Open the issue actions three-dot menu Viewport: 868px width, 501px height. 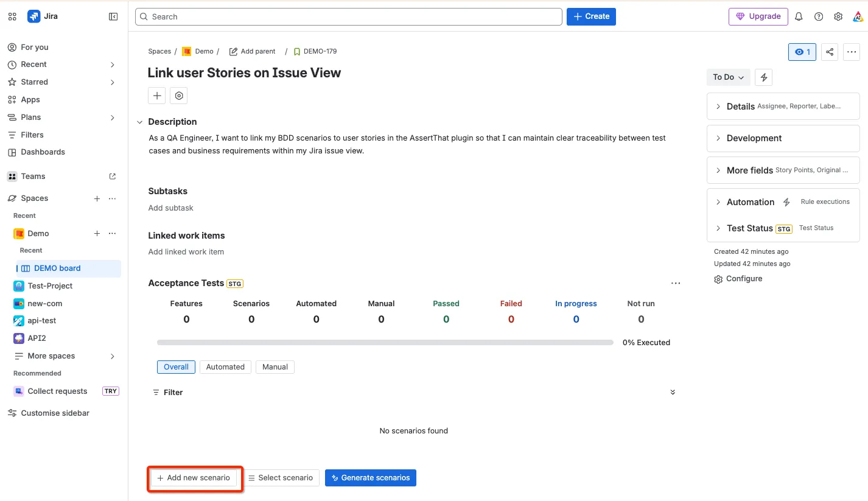click(852, 52)
